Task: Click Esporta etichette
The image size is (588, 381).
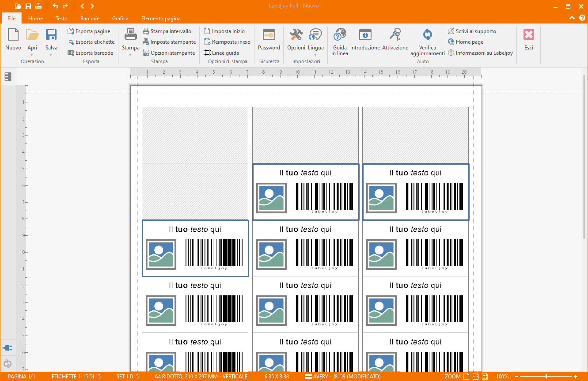Action: pyautogui.click(x=91, y=42)
